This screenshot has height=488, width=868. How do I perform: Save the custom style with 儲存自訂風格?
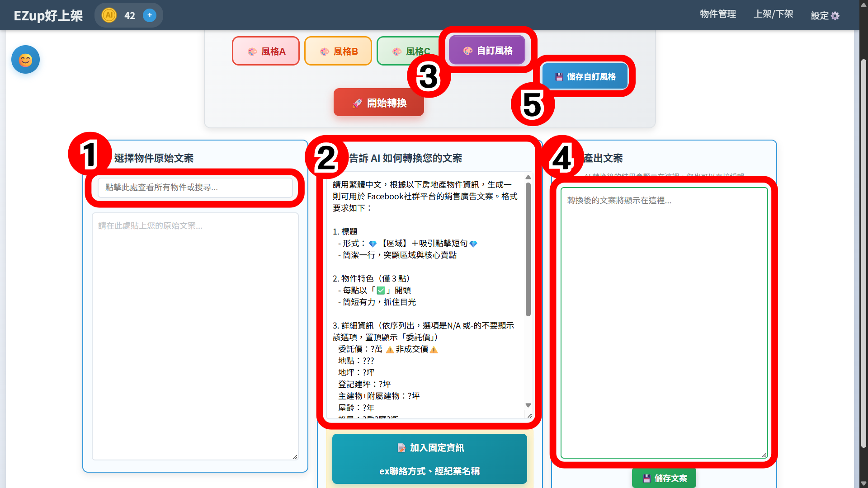point(585,76)
